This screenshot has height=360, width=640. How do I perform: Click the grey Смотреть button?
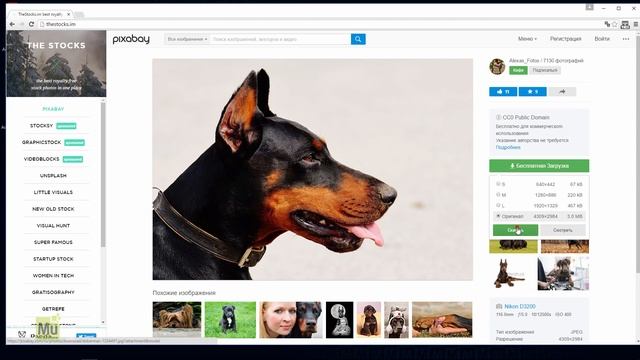tap(562, 230)
